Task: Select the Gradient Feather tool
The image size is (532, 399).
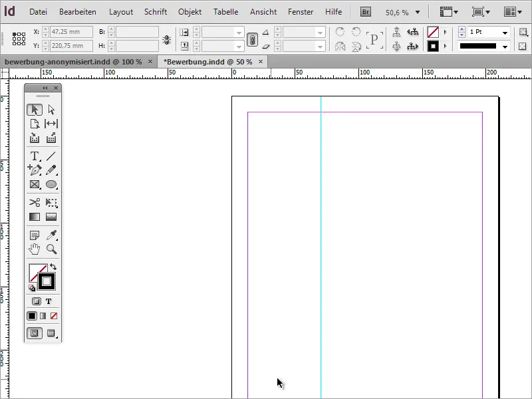Action: coord(51,217)
